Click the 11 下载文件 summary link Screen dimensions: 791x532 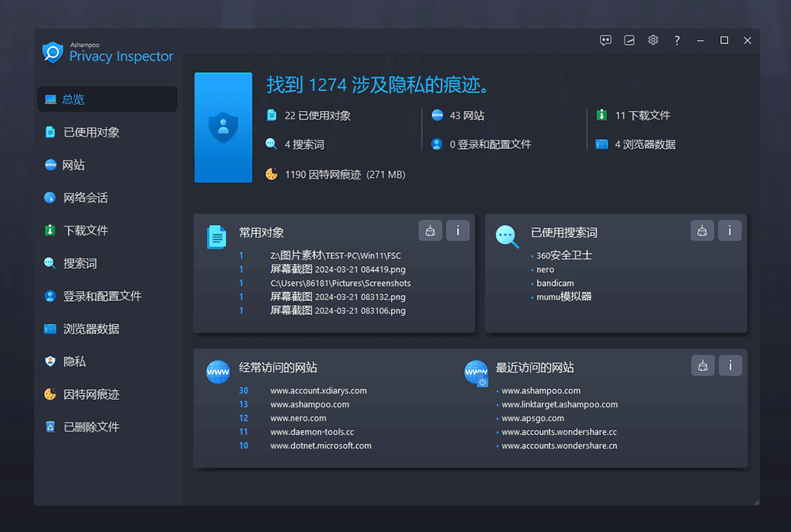tap(642, 116)
